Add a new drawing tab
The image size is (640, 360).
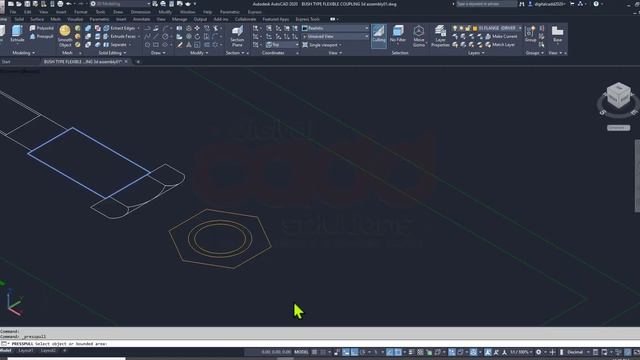(138, 62)
